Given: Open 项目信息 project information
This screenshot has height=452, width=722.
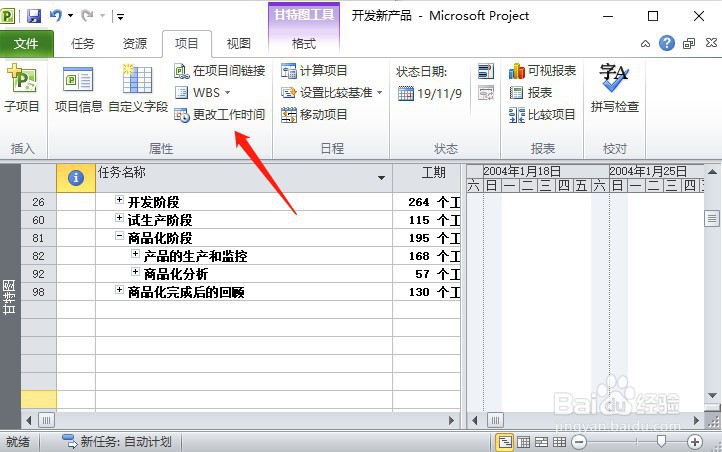Looking at the screenshot, I should coord(78,89).
